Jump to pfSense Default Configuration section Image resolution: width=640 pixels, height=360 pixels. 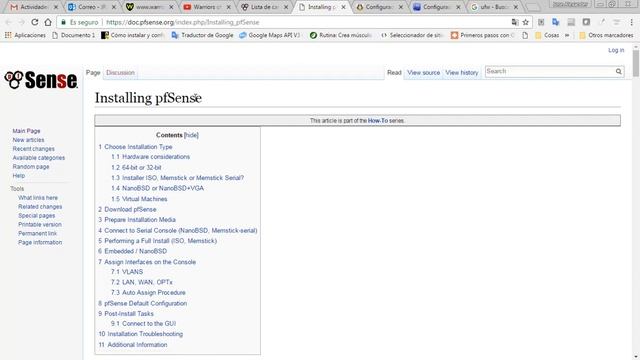pyautogui.click(x=142, y=304)
